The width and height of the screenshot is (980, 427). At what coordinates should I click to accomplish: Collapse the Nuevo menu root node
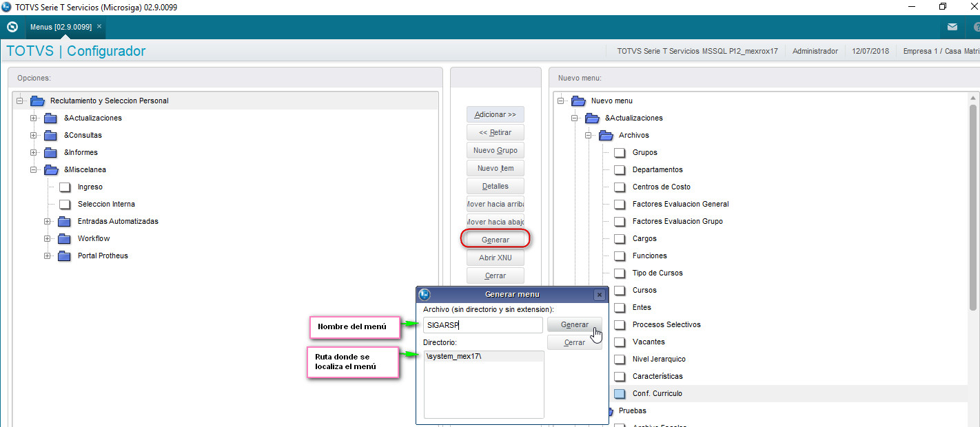pos(562,101)
